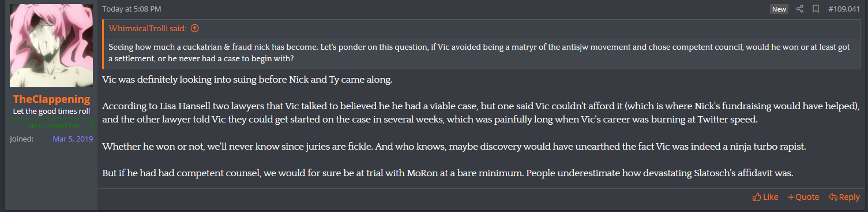868x212 pixels.
Task: Open the #109,041 post number link
Action: [844, 9]
